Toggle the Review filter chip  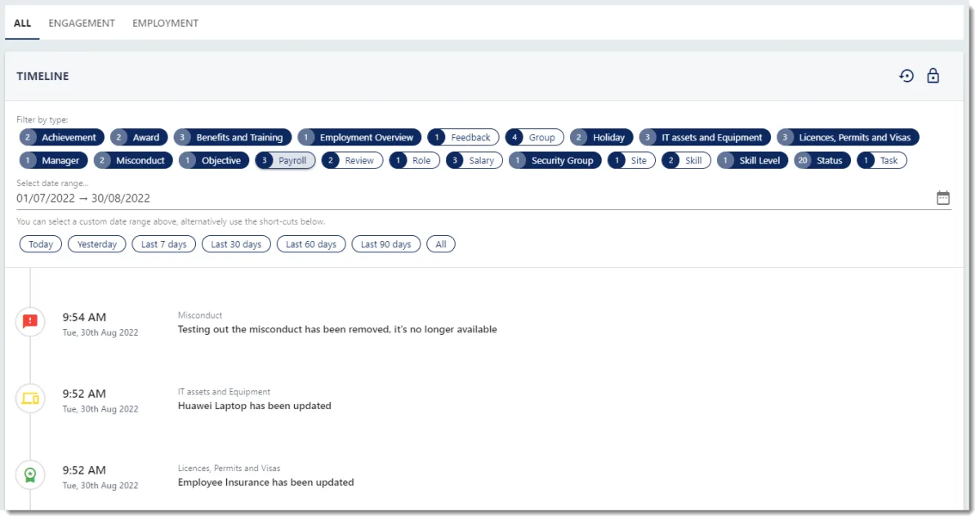352,160
